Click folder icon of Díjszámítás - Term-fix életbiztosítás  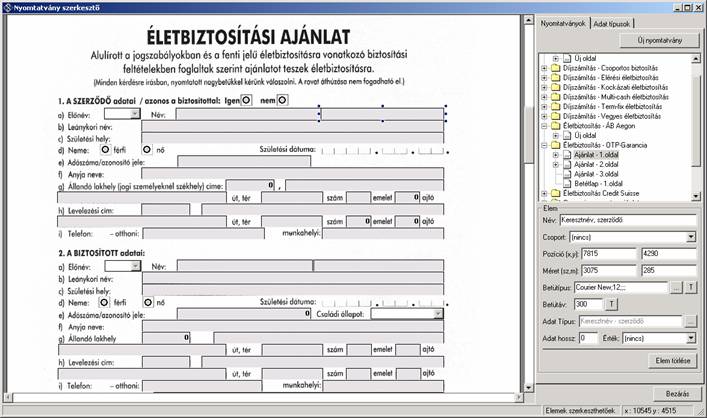pos(556,106)
